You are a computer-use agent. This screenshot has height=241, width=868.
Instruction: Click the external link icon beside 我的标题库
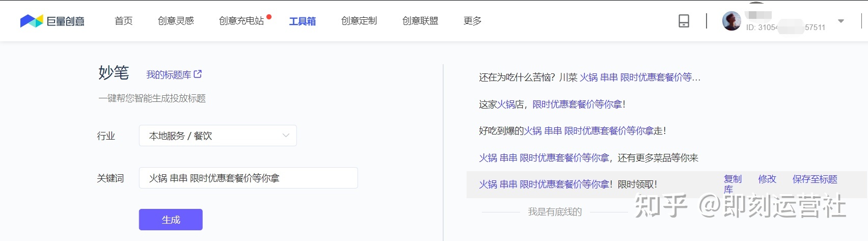tap(198, 74)
